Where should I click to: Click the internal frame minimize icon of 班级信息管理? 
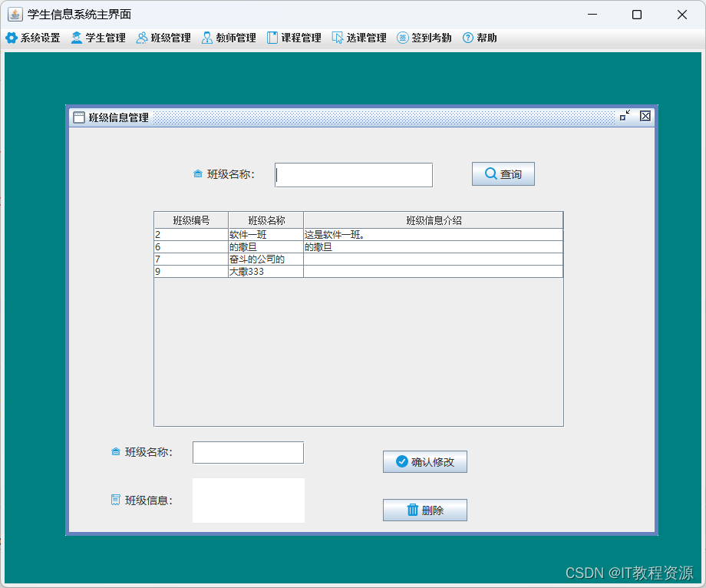(x=625, y=116)
